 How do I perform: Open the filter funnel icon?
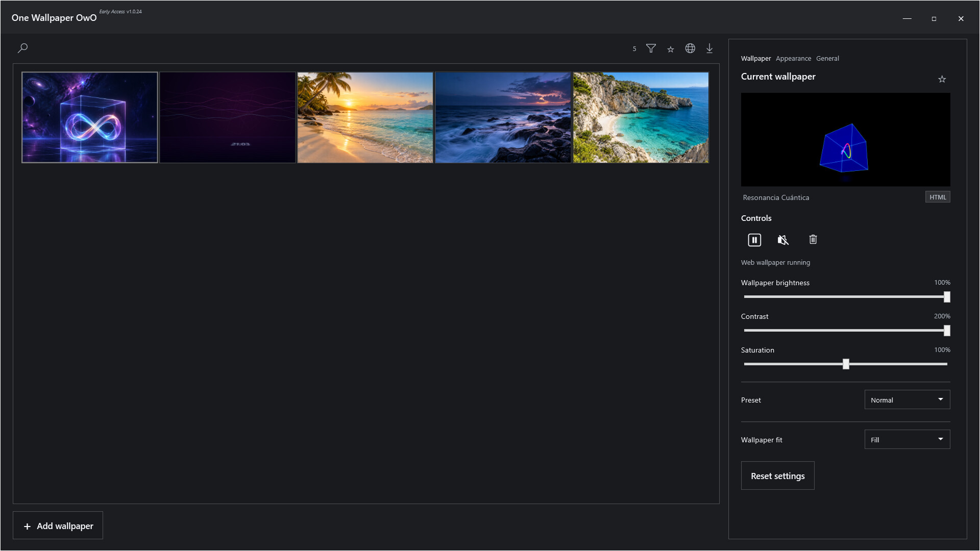click(x=651, y=48)
